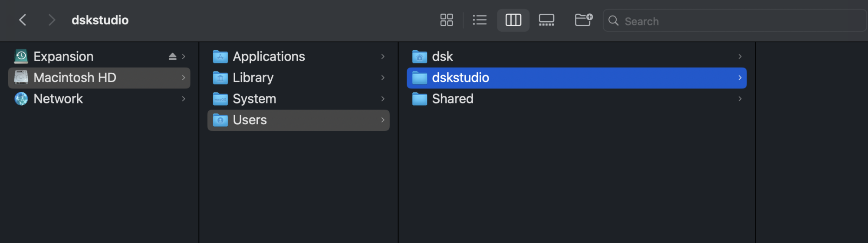
Task: Expand the Users folder chevron
Action: pos(383,120)
